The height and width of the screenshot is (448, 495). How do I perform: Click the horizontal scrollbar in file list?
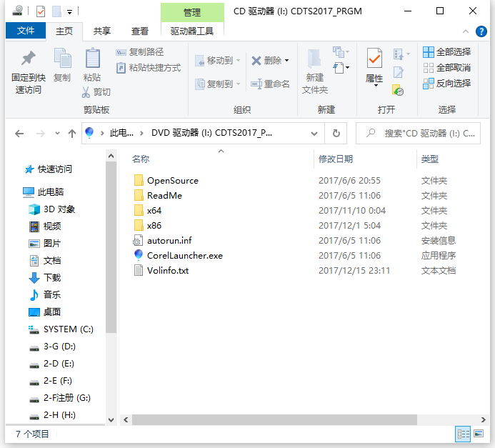[274, 420]
